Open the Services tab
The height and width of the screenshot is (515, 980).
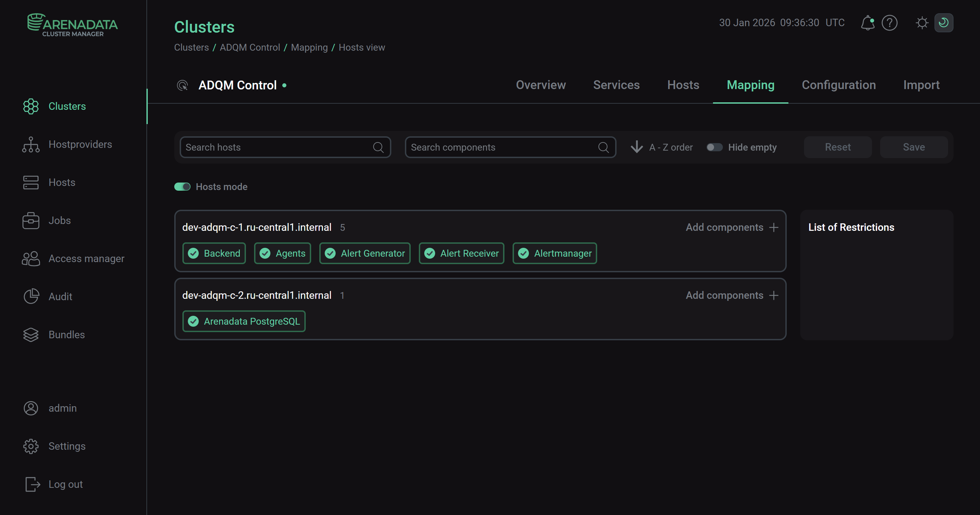[x=616, y=85]
